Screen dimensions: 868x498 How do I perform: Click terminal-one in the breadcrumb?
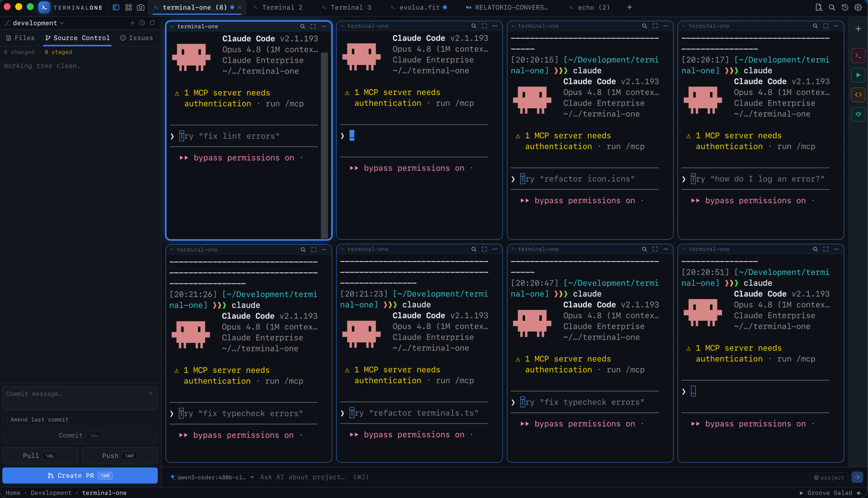click(104, 493)
